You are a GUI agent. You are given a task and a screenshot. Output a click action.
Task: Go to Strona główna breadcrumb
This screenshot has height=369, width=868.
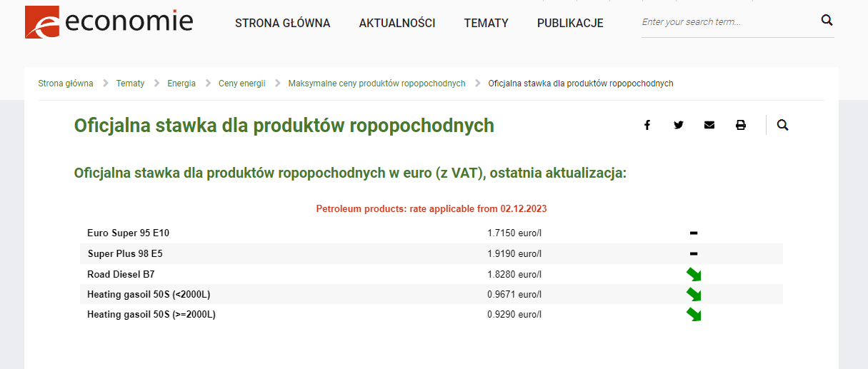point(66,84)
